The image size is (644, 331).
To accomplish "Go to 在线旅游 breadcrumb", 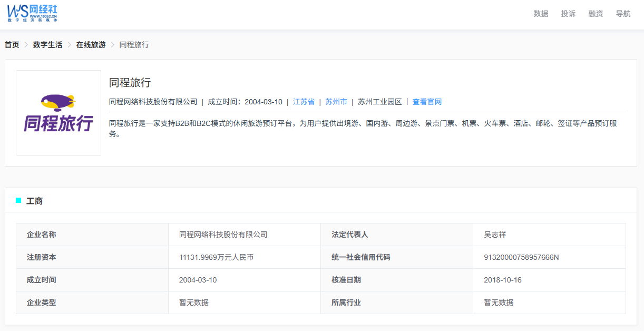I will 91,45.
